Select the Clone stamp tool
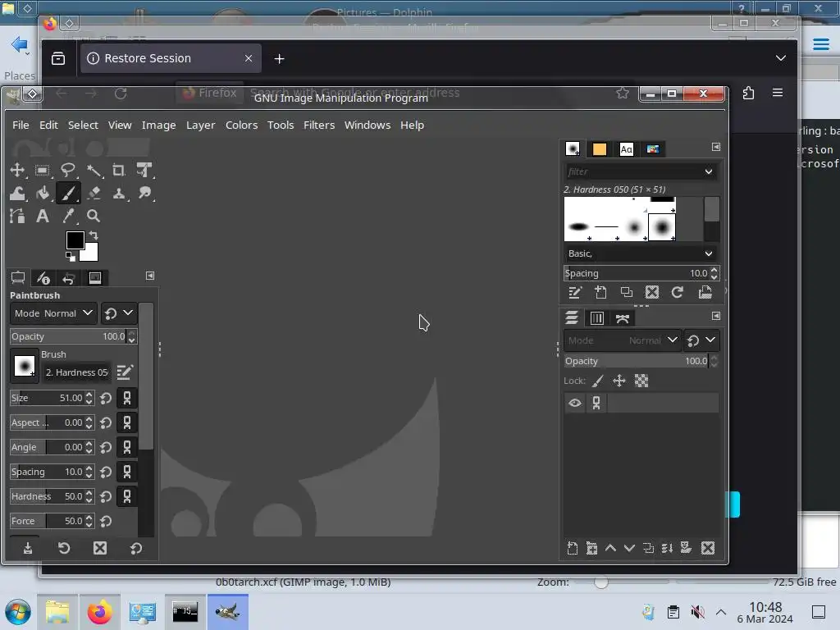The height and width of the screenshot is (630, 840). [119, 193]
